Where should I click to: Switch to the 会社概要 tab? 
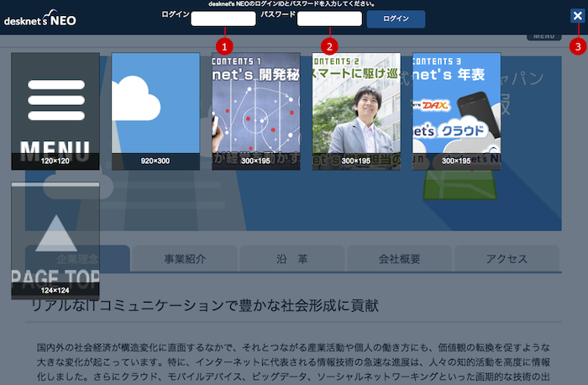[x=399, y=259]
